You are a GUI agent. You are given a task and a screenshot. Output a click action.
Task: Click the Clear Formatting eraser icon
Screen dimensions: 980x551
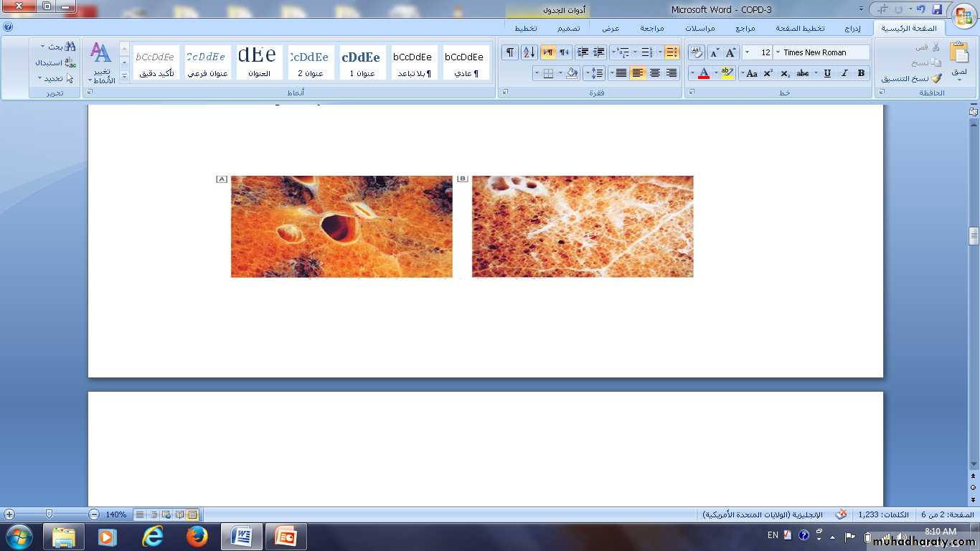click(696, 52)
